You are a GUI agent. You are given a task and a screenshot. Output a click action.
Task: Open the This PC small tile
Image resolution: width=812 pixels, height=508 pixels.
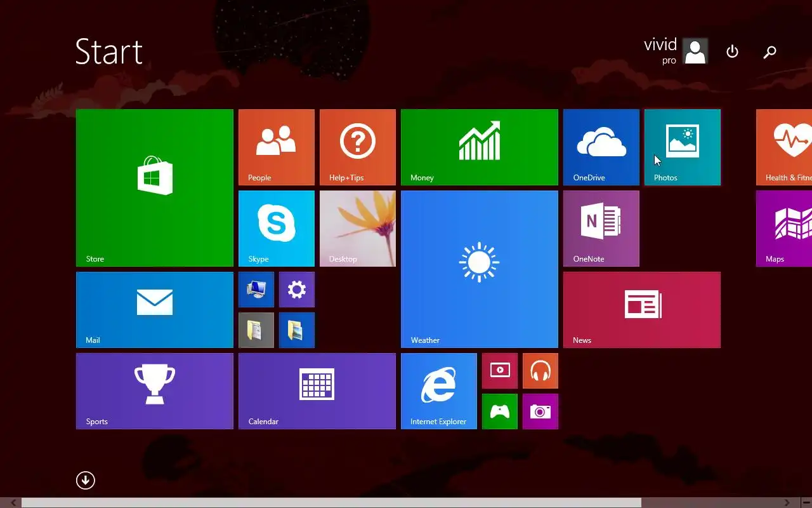coord(256,290)
